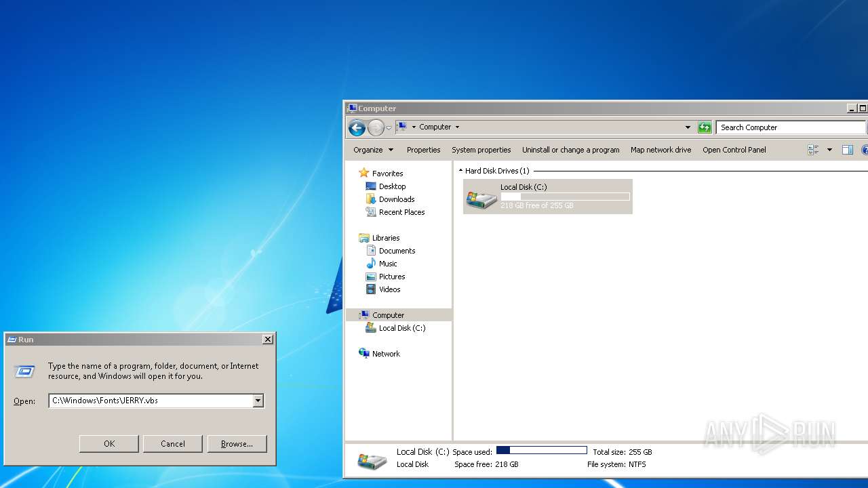This screenshot has height=488, width=868.
Task: Open the Organize menu
Action: 373,150
